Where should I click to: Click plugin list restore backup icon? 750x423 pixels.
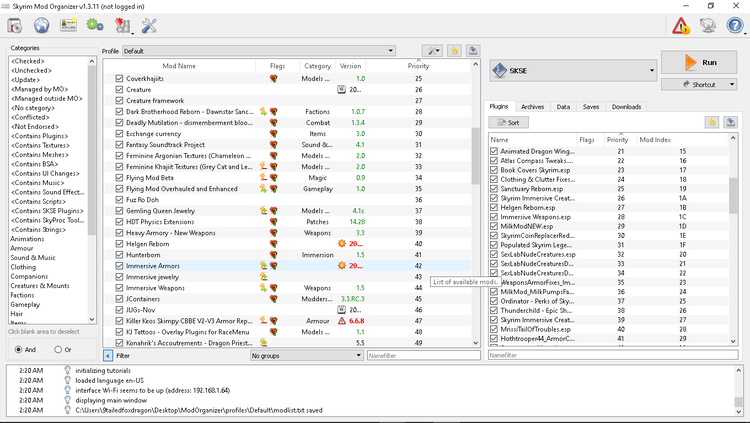(x=712, y=122)
